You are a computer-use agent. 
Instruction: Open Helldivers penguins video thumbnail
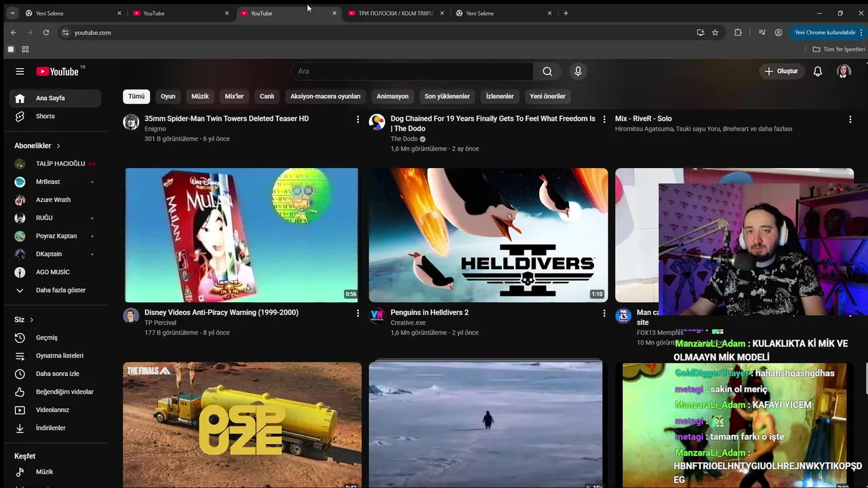point(488,235)
